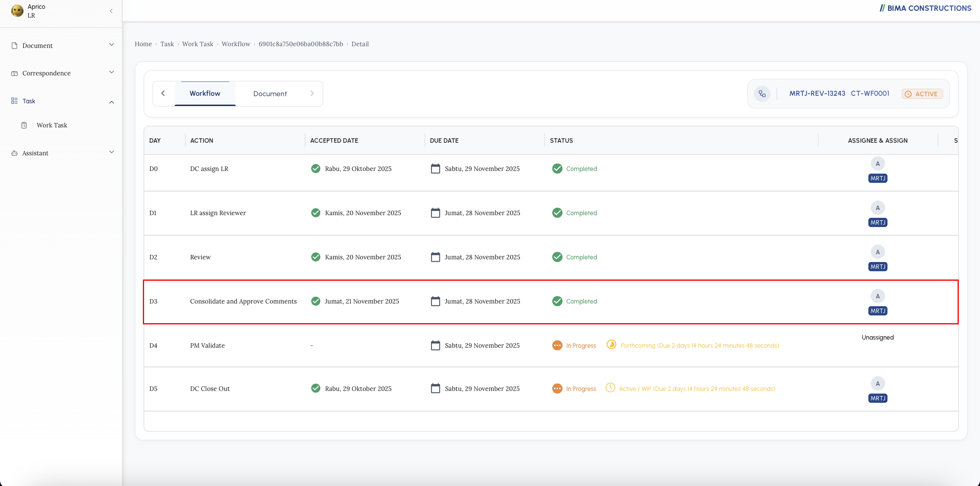
Task: Expand the Document menu chevron
Action: pos(112,45)
